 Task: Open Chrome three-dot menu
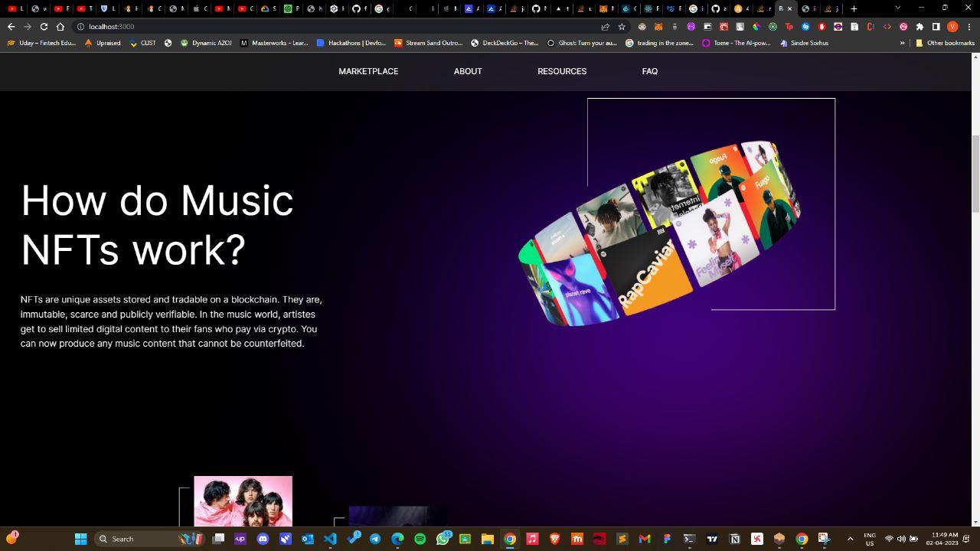969,27
